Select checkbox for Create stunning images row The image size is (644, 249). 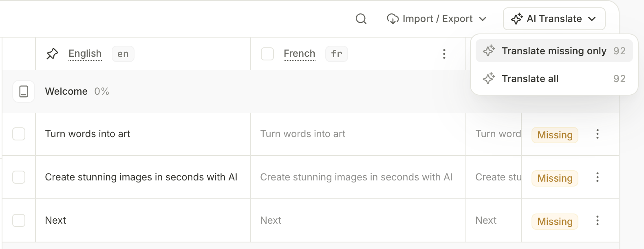[19, 177]
